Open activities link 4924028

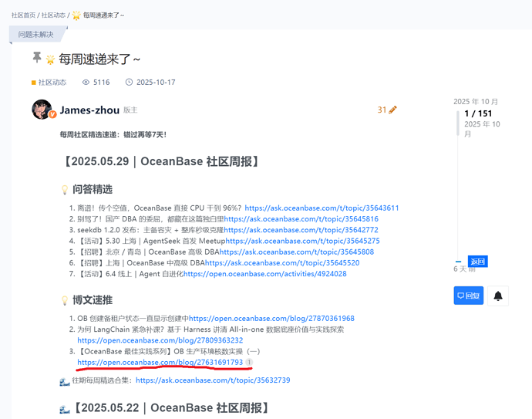click(265, 274)
